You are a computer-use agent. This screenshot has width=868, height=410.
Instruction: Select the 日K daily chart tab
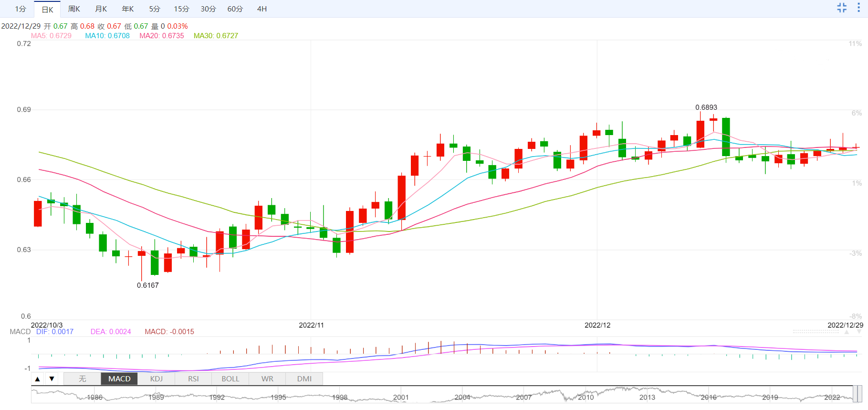tap(47, 9)
